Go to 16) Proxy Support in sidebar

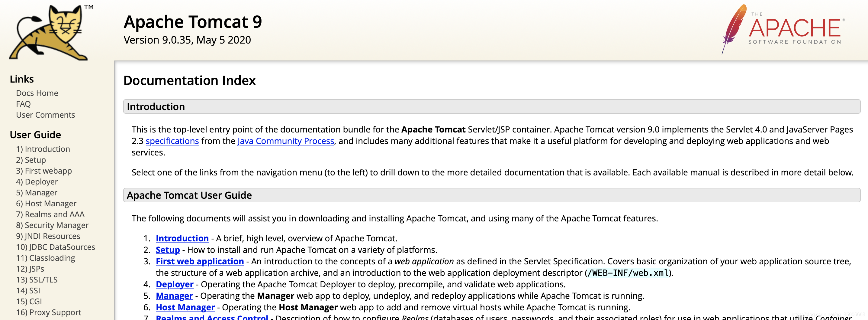[49, 312]
